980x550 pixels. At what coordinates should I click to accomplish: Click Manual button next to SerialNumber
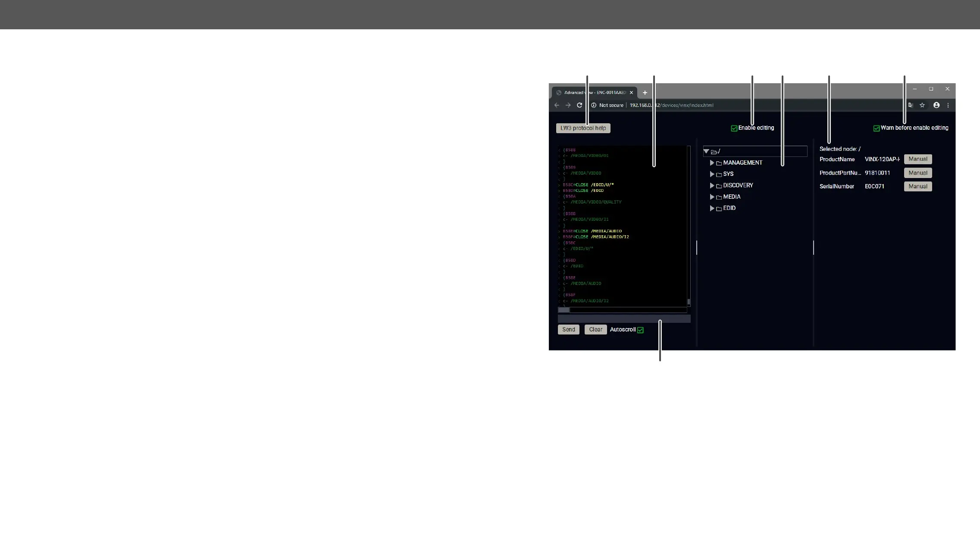(x=917, y=187)
